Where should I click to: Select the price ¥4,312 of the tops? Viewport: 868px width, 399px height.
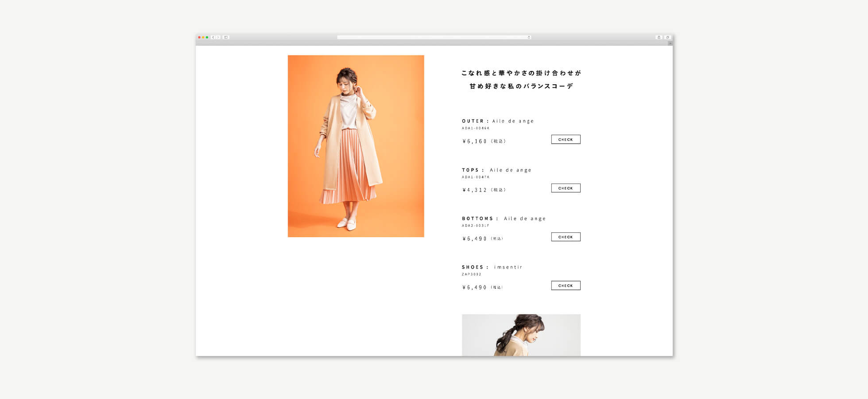pos(475,190)
